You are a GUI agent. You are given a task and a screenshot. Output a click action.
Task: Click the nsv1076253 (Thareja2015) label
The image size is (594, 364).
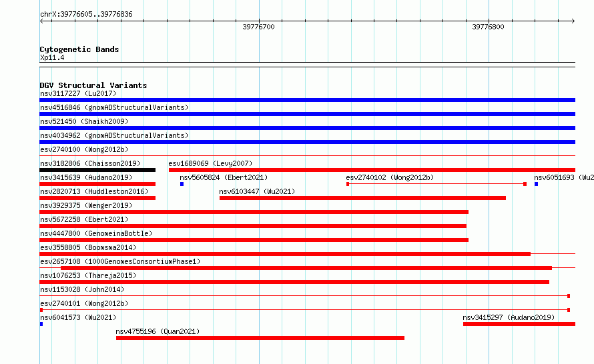(88, 275)
